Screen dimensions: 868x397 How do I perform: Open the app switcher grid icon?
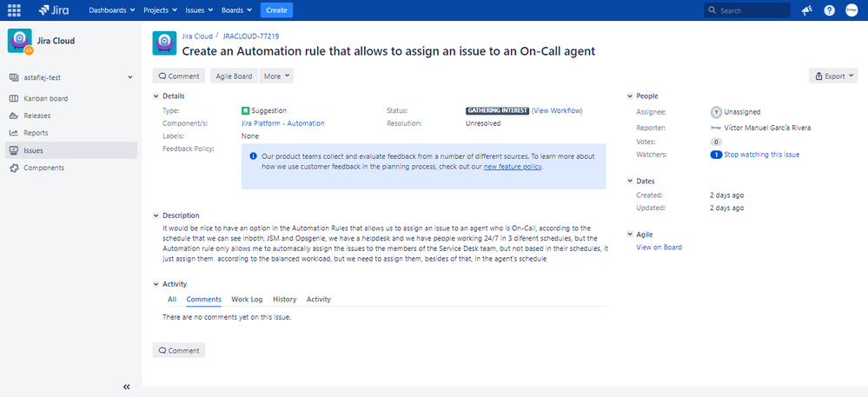pos(14,10)
